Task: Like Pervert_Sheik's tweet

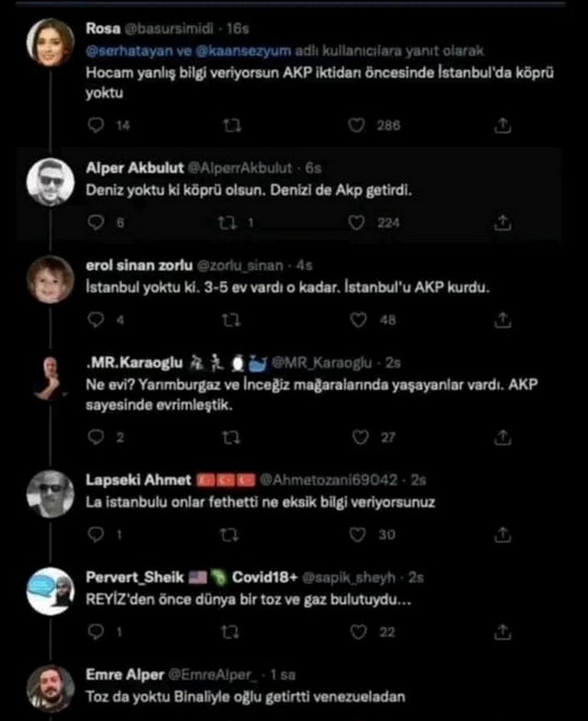Action: (x=358, y=632)
